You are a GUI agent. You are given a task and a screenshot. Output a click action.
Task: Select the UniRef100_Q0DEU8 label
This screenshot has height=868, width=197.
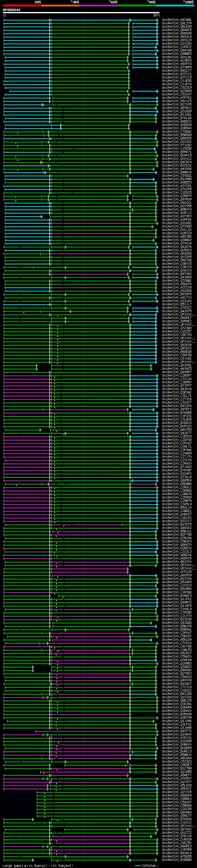177,125
